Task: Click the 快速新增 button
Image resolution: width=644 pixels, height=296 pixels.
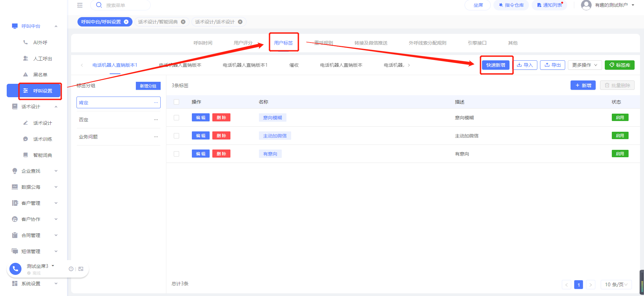Action: click(496, 65)
